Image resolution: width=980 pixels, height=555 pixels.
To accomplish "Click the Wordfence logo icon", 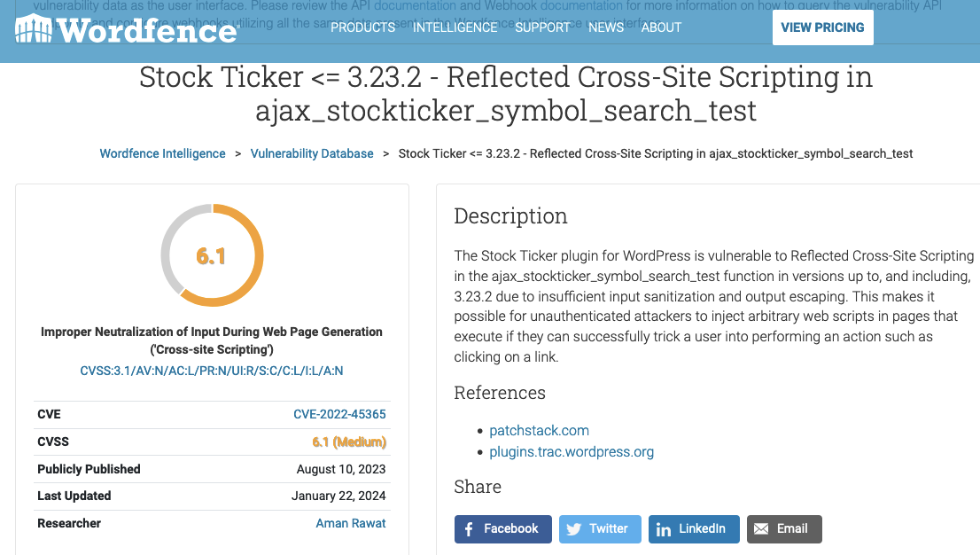I will point(34,29).
